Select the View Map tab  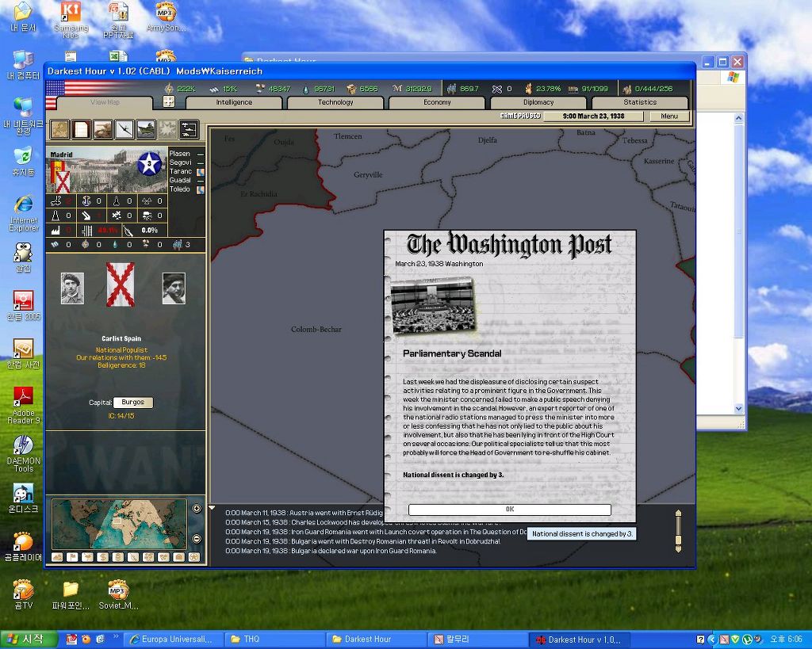[x=105, y=102]
